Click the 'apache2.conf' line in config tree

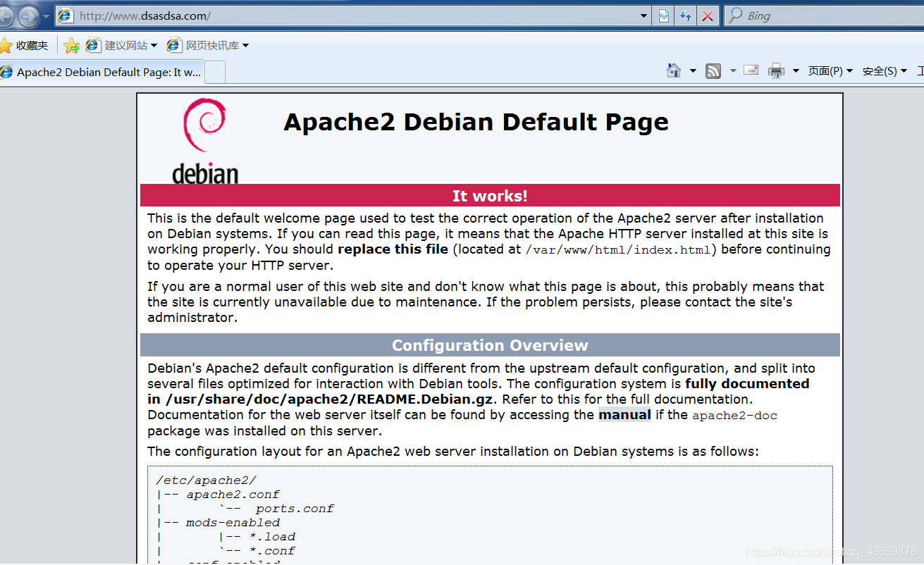(x=233, y=495)
